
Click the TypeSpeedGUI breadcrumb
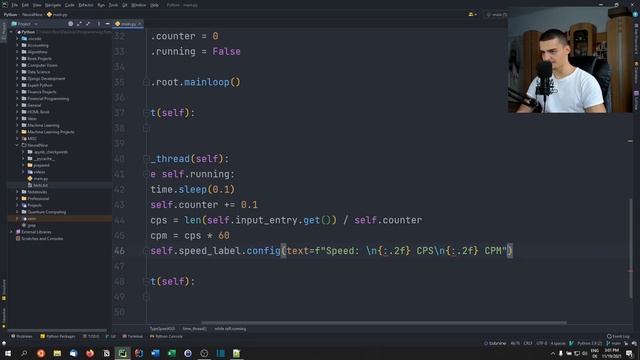pos(162,329)
